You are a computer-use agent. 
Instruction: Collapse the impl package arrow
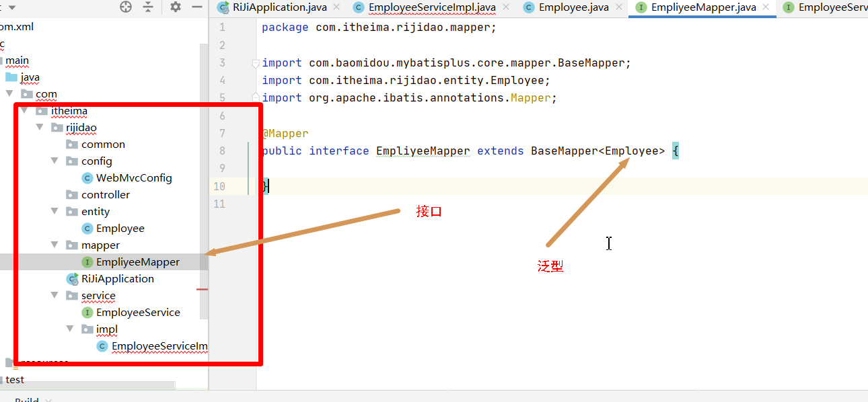tap(70, 329)
